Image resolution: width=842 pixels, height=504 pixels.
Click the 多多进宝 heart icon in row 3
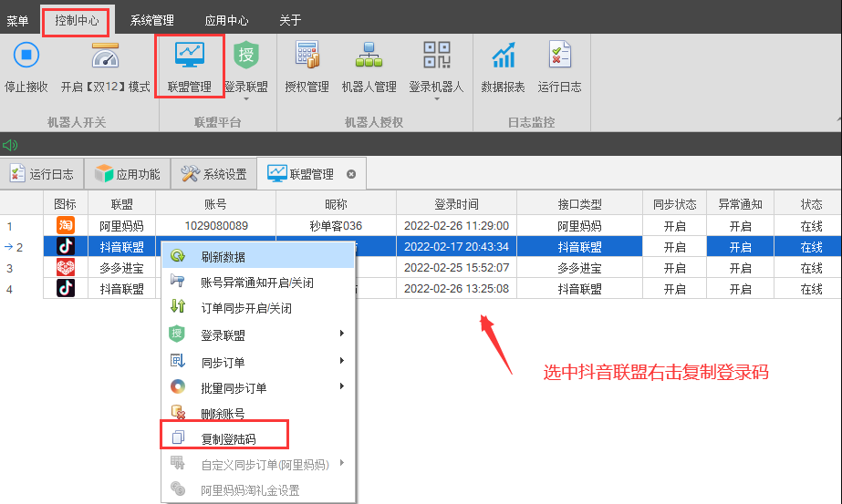click(66, 267)
